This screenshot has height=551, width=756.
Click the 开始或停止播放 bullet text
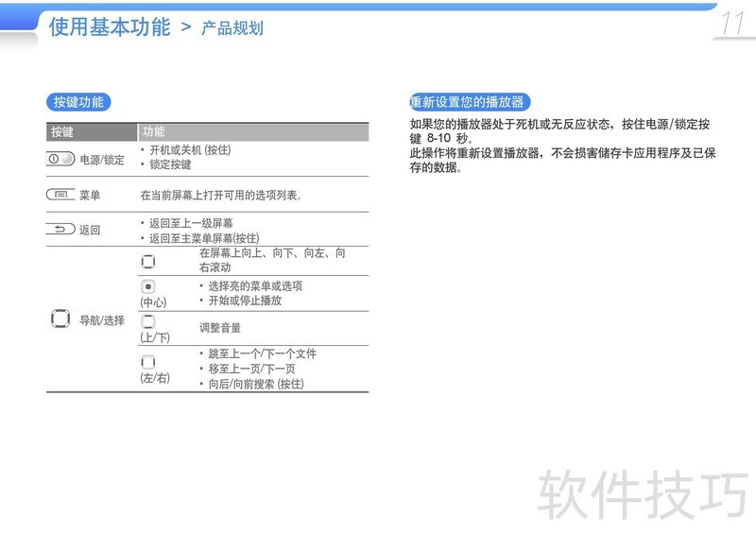[244, 301]
